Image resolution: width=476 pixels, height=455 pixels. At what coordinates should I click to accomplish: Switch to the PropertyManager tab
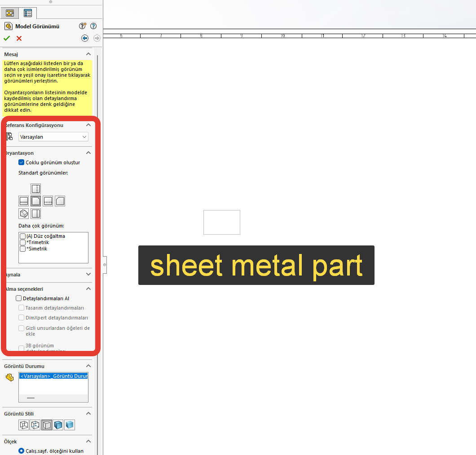(x=27, y=13)
